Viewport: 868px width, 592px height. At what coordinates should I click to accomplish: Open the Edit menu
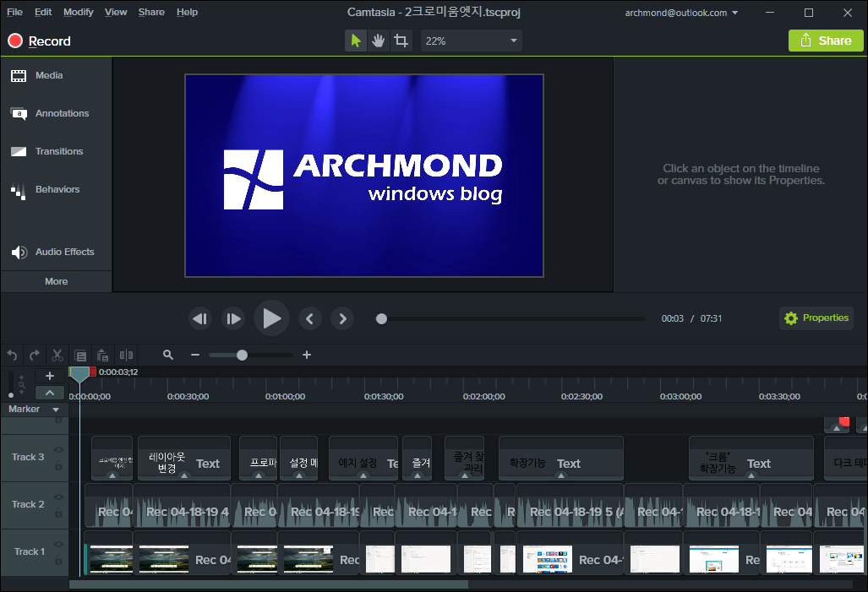[42, 12]
